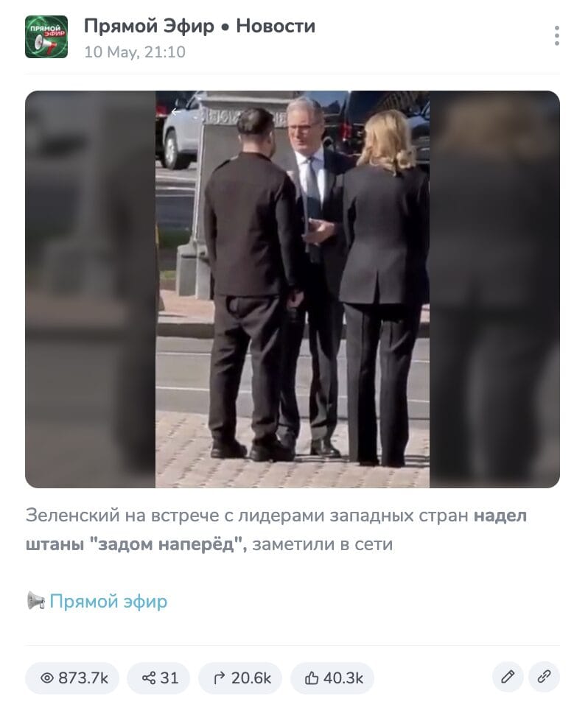This screenshot has width=588, height=707.
Task: Open the 20.6k forwards counter
Action: (240, 678)
